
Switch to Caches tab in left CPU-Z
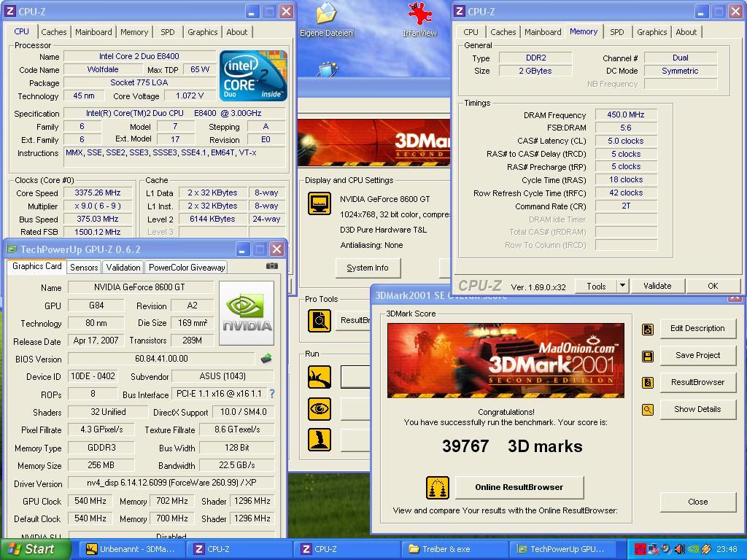pyautogui.click(x=54, y=32)
